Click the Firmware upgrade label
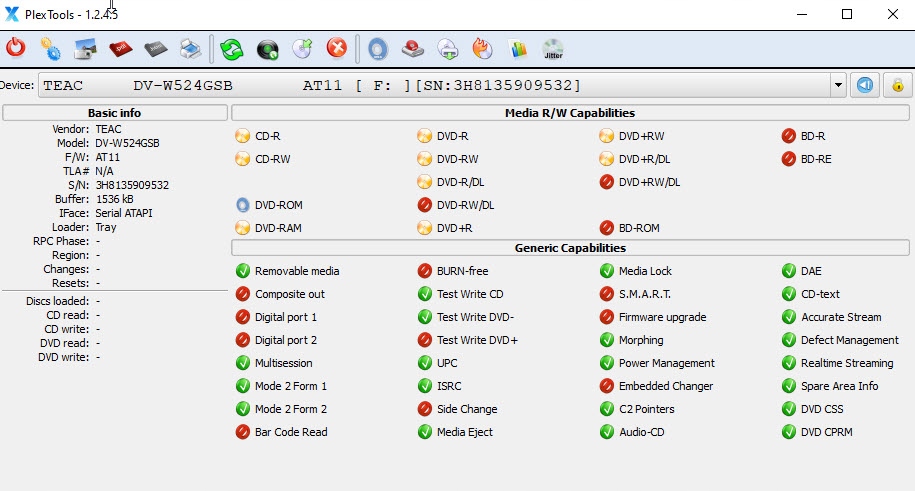 coord(662,317)
